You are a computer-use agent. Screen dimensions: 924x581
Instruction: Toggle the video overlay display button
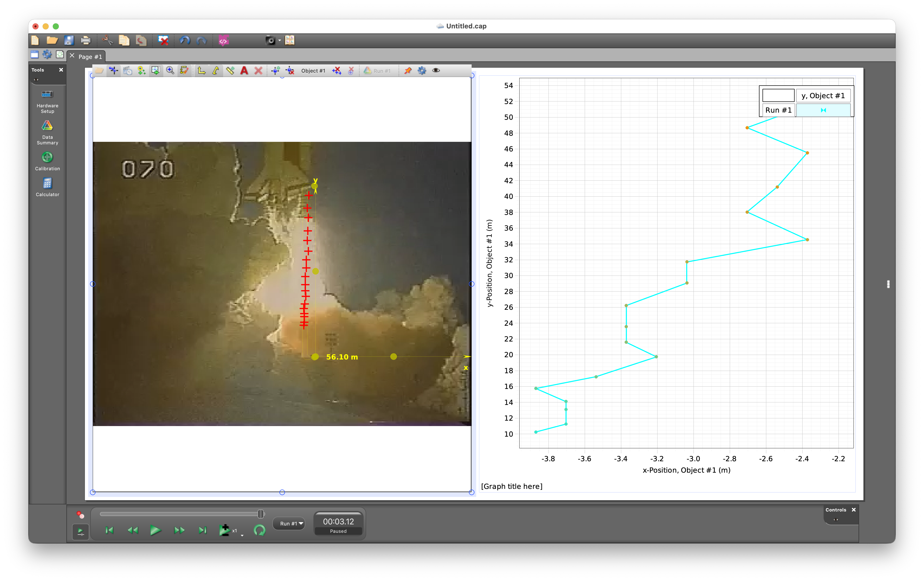click(155, 71)
